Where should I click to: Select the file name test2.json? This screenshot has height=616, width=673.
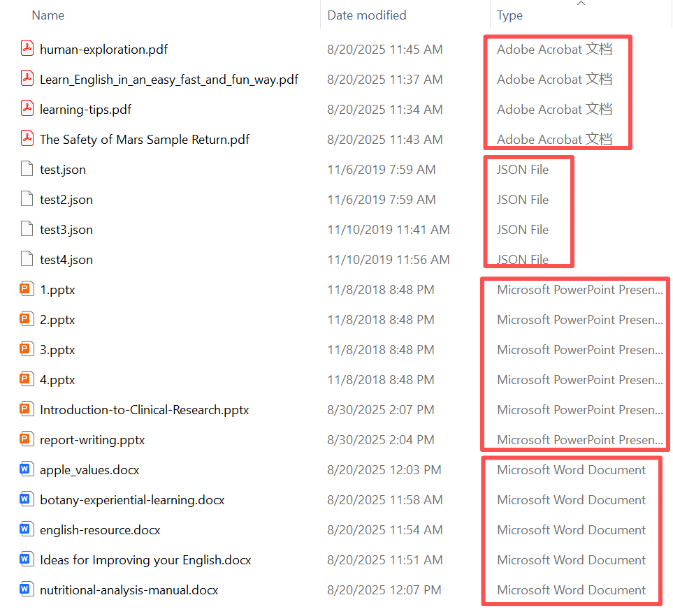pos(66,200)
